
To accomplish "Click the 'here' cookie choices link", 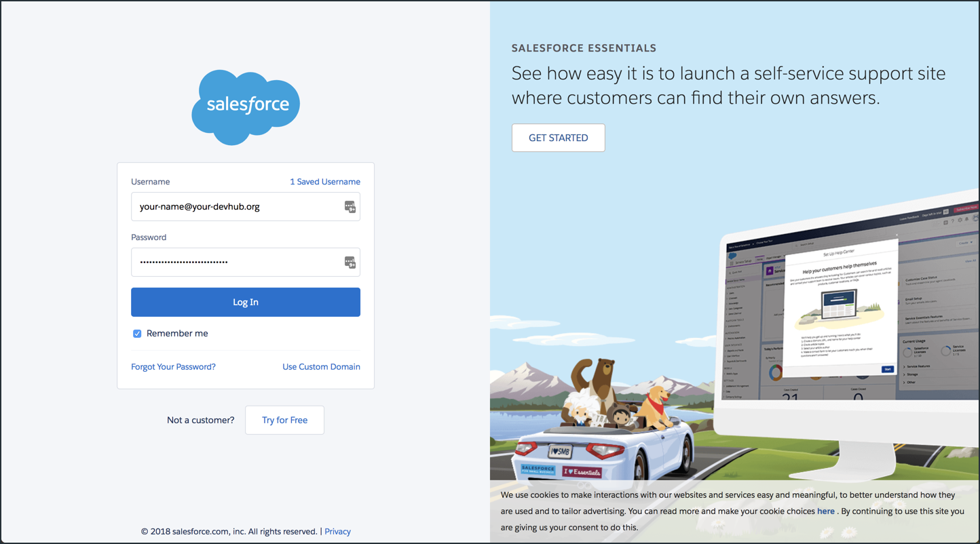I will tap(825, 511).
